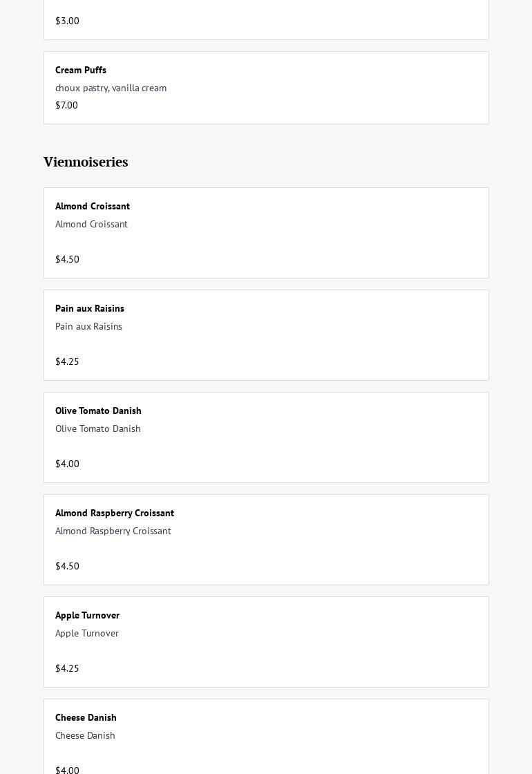Viewport: 532px width, 774px height.
Task: Click the Apple Turnover $4.25 price
Action: [67, 668]
